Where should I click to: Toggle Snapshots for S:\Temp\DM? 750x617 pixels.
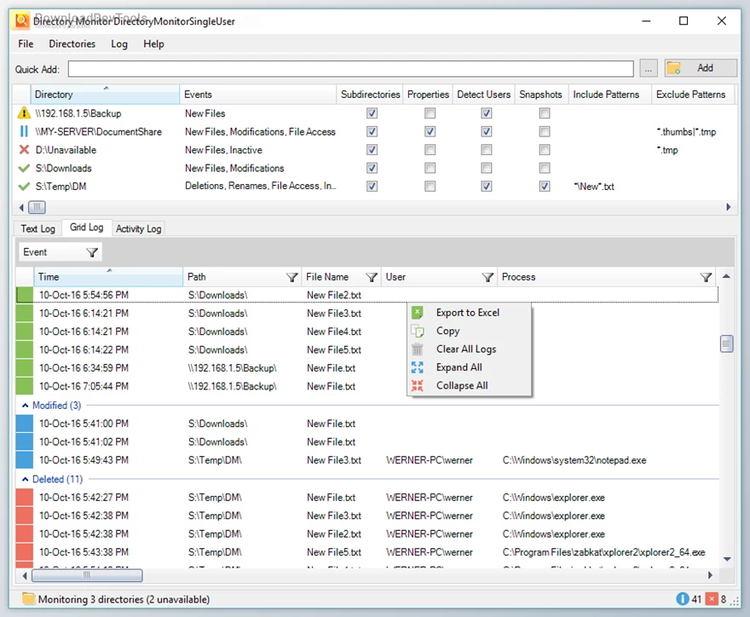544,186
